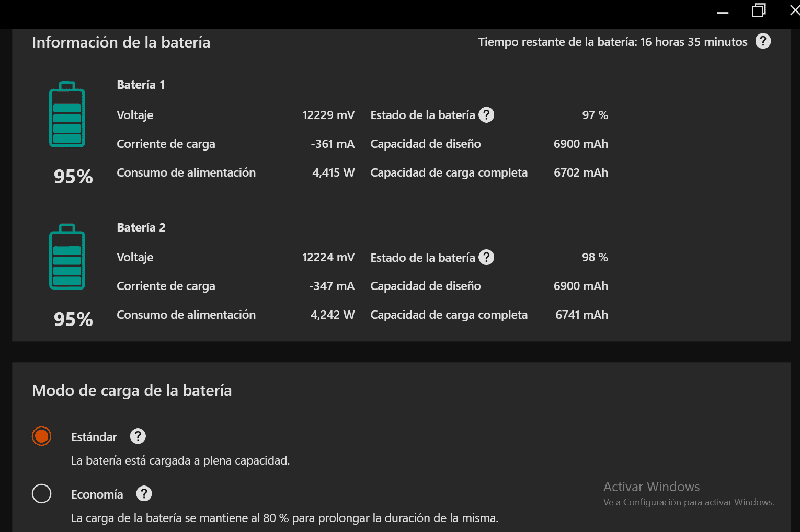This screenshot has height=532, width=800.
Task: Select the Economía charge mode radio button
Action: (41, 494)
